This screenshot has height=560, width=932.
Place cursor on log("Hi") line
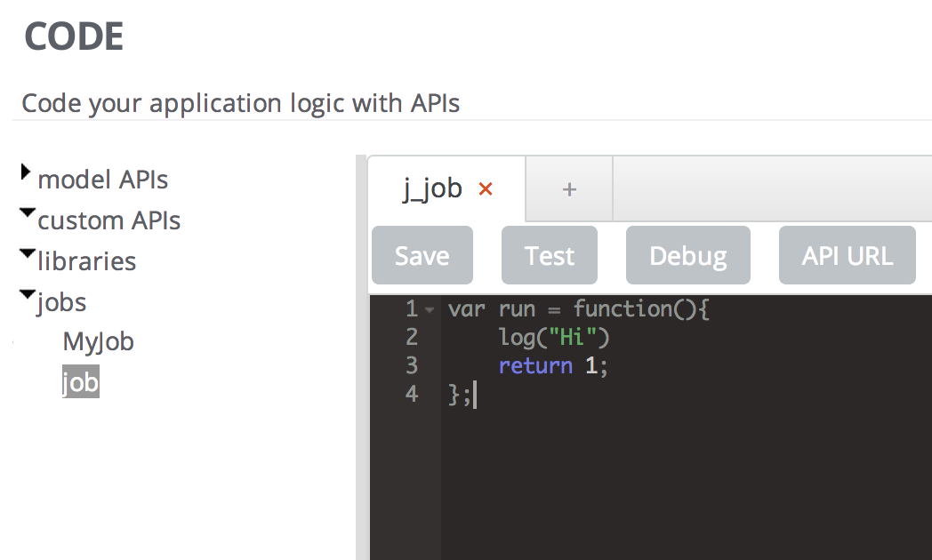coord(554,337)
